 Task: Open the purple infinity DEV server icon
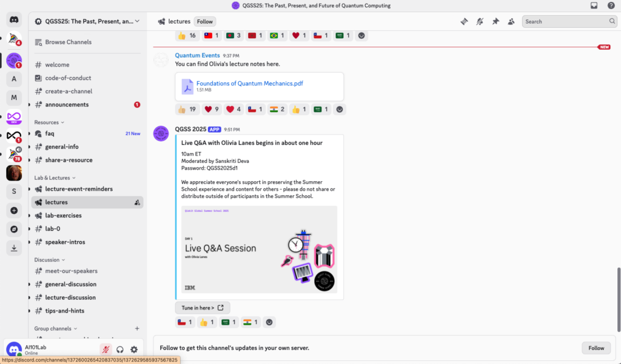(14, 117)
